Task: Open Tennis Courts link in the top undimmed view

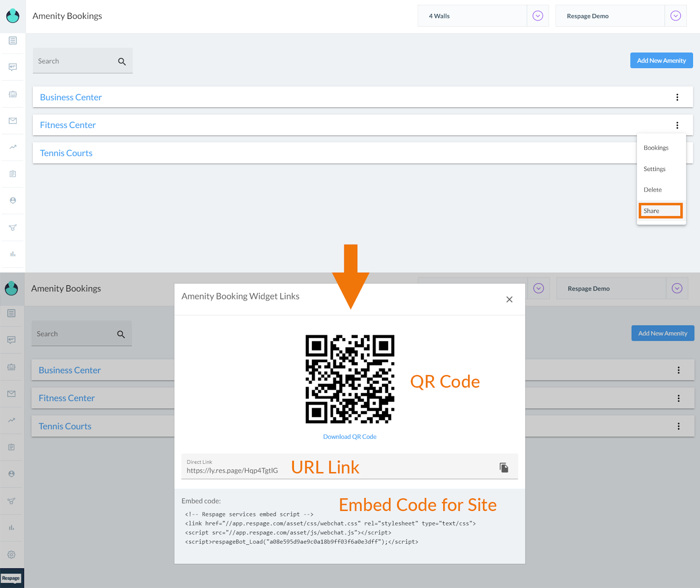Action: point(66,153)
